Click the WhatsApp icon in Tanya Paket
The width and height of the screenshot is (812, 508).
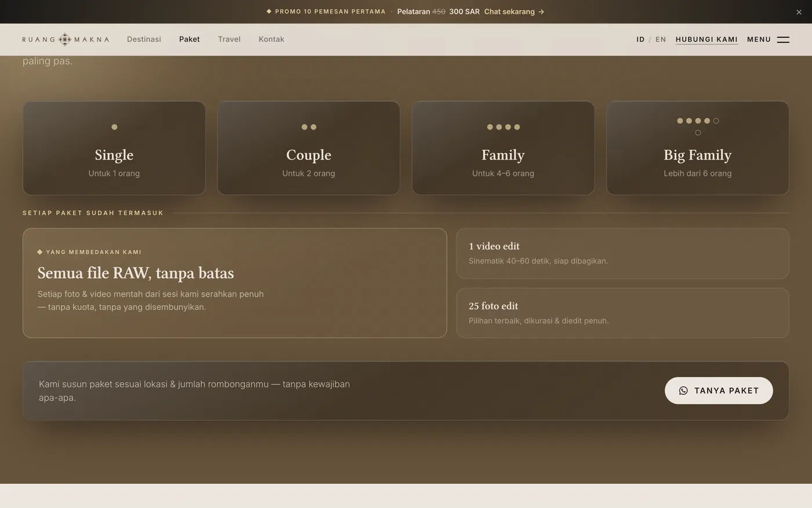(x=683, y=391)
